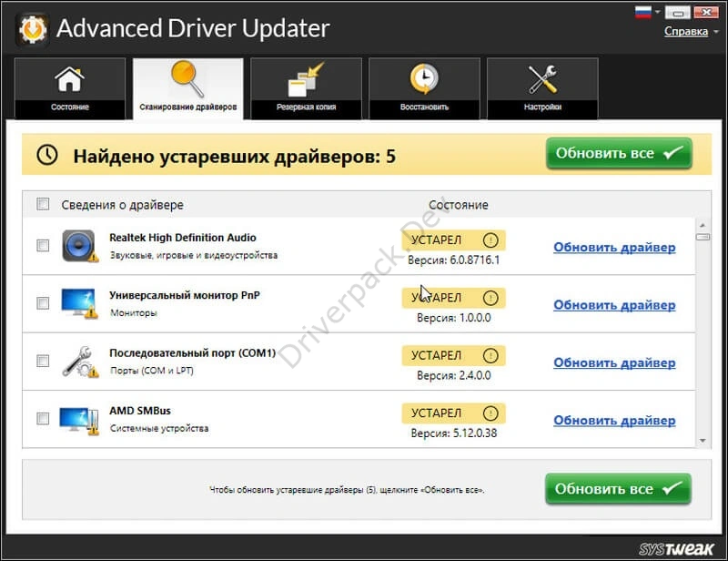Open the Состояние home tab
728x561 pixels.
pos(70,88)
